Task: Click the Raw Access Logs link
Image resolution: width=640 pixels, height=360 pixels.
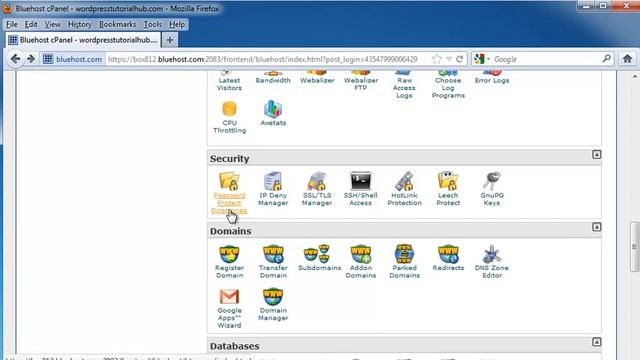Action: click(x=404, y=88)
